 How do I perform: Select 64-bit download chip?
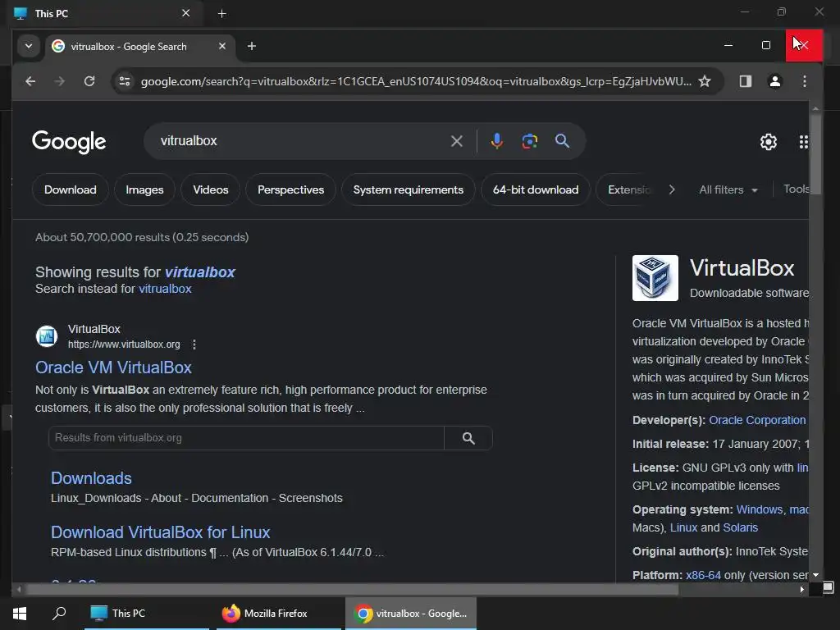[x=536, y=189]
